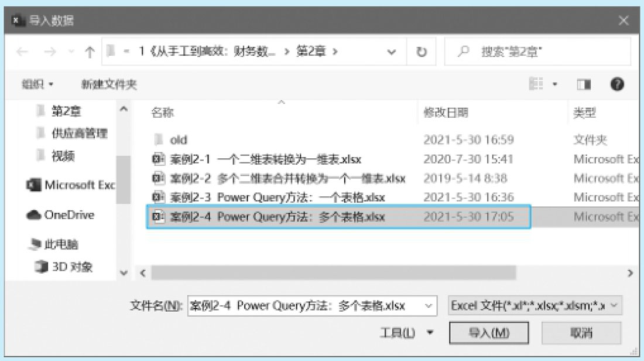The height and width of the screenshot is (361, 644).
Task: Click the old folder icon
Action: [x=159, y=139]
